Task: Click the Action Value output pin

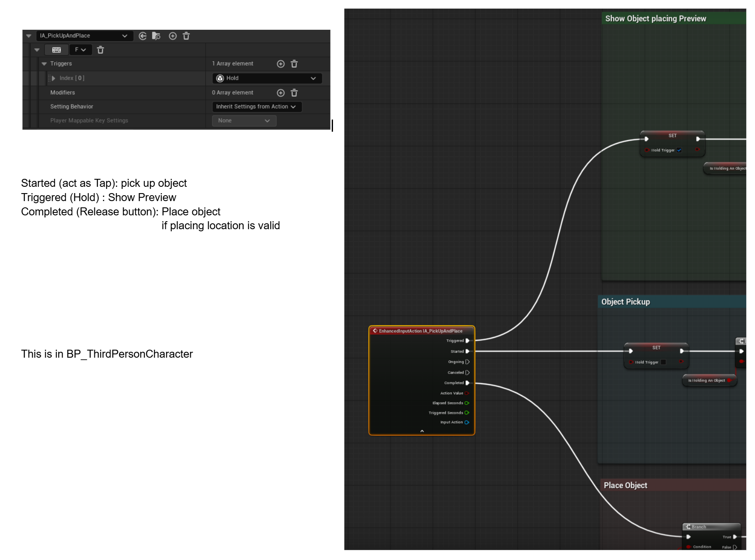Action: coord(467,393)
